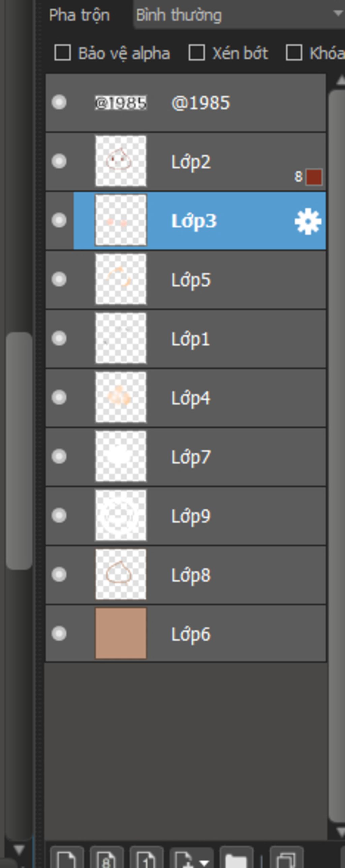Screen dimensions: 345x868
Task: Select the Lớp9 layer
Action: point(186,516)
